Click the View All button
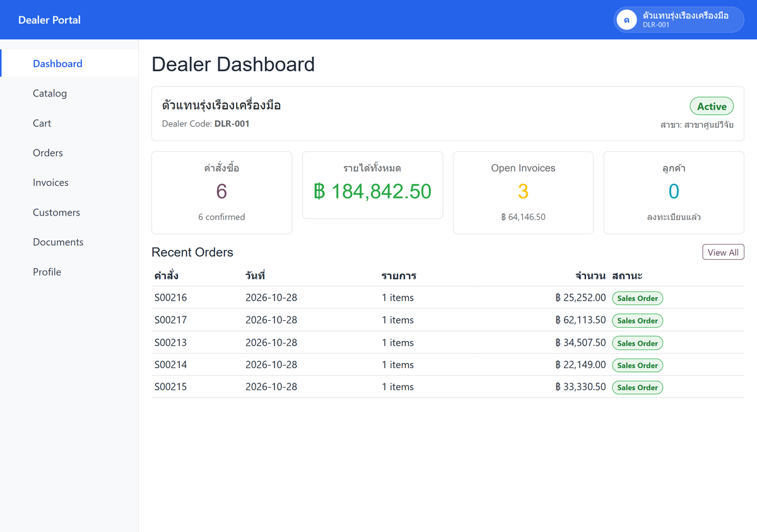 [x=723, y=252]
